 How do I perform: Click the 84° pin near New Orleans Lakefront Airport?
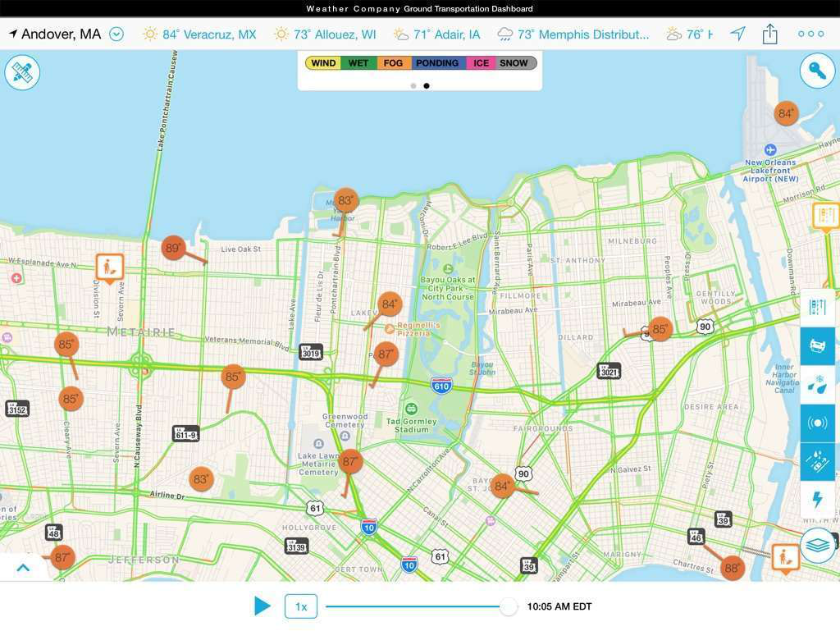click(x=786, y=114)
